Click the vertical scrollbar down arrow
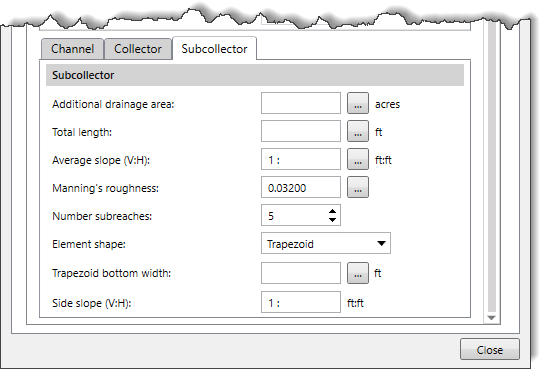The width and height of the screenshot is (546, 369). coord(491,317)
